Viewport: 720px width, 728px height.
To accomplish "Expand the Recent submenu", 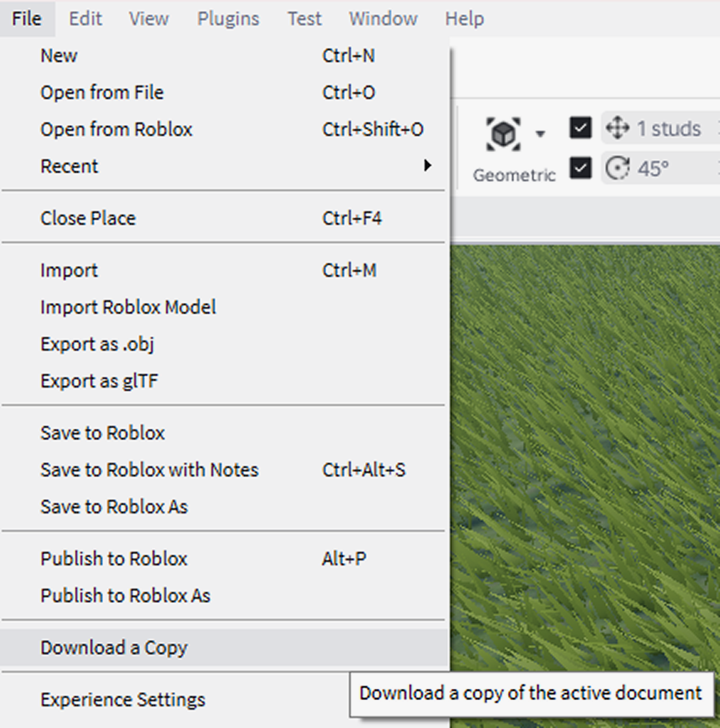I will click(224, 166).
